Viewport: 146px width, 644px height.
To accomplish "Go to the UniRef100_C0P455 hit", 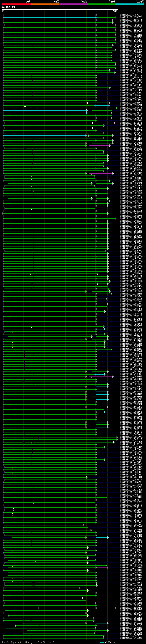I will [x=131, y=163].
